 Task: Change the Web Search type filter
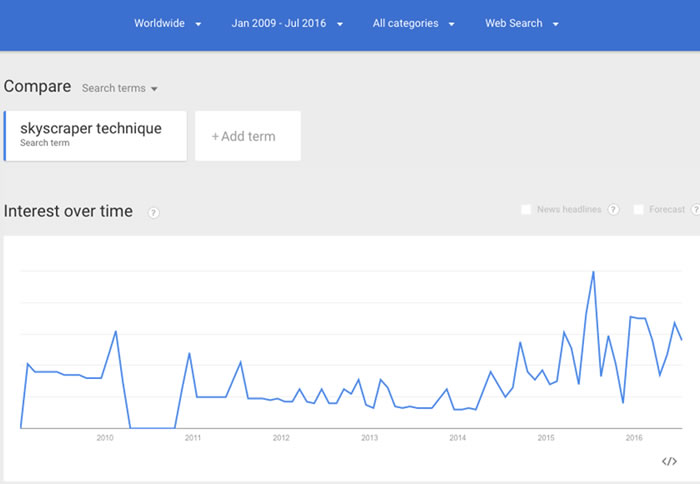tap(521, 24)
